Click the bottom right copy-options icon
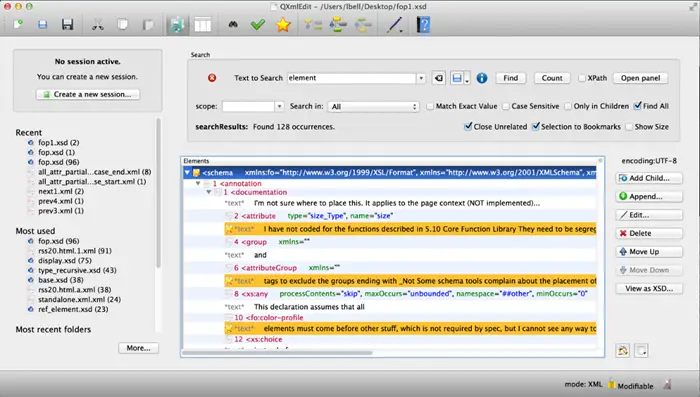700x397 pixels. click(642, 351)
